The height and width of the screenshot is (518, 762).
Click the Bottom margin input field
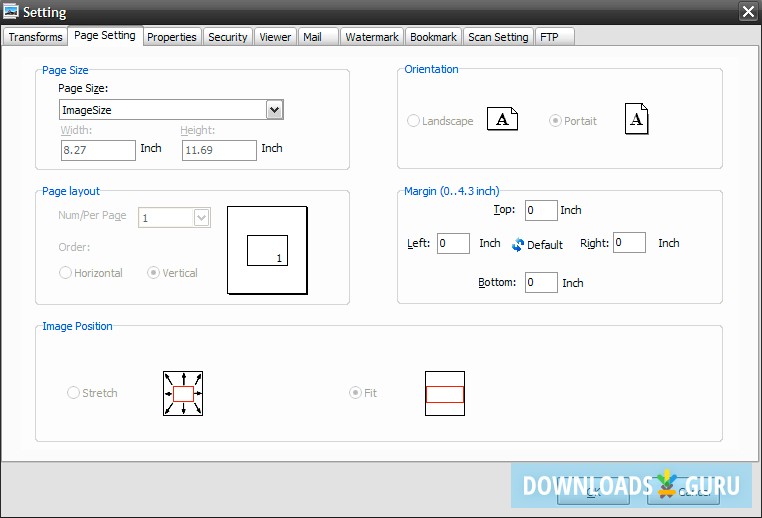(x=541, y=282)
